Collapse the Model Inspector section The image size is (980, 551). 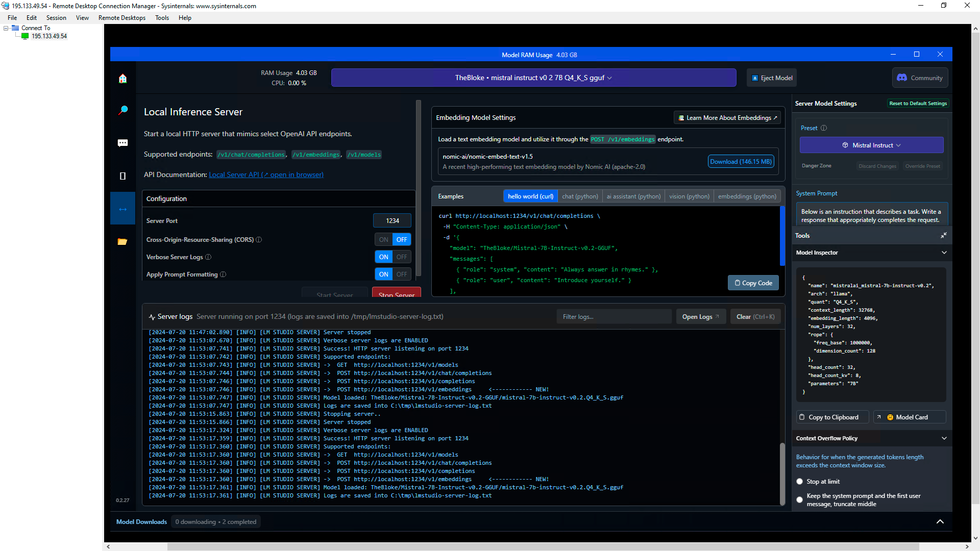click(x=944, y=253)
